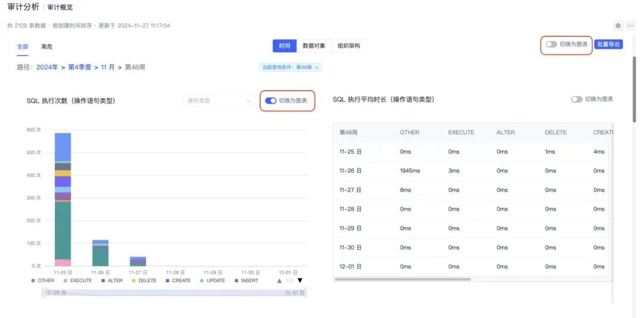Enable chart view for SQL 执行平均时长

(x=577, y=100)
